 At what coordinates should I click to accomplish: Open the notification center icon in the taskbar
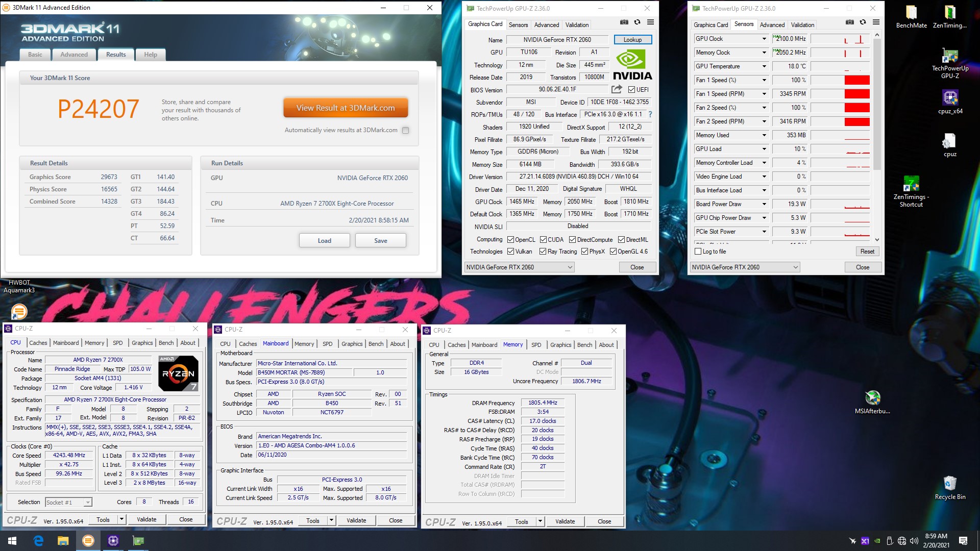point(963,541)
